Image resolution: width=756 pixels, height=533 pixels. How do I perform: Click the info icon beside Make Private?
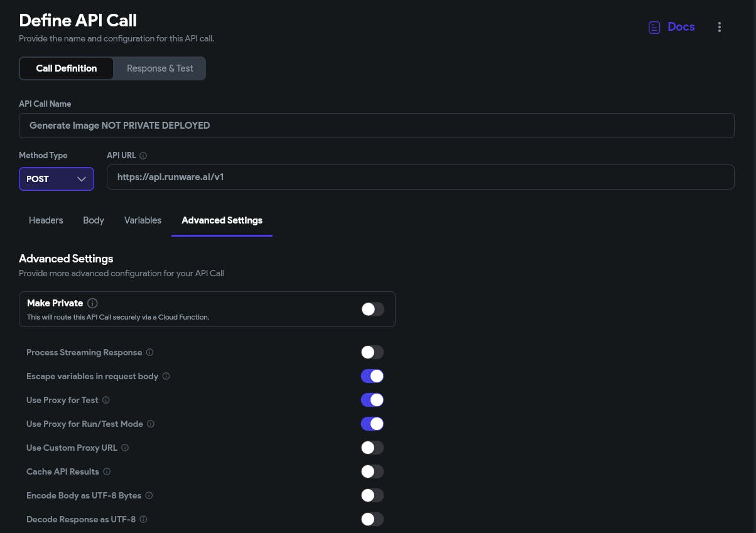(x=92, y=303)
